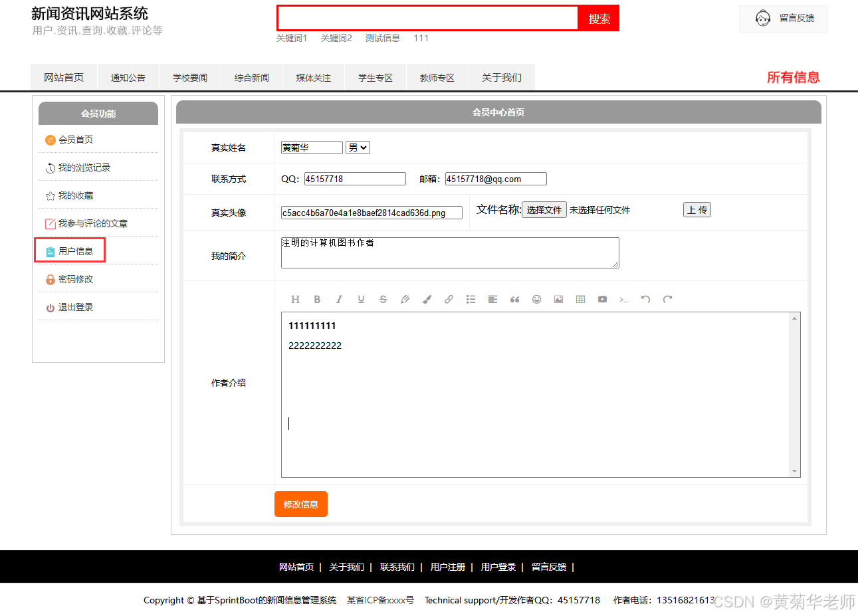The image size is (858, 616).
Task: Insert a table with the grid icon
Action: pos(580,299)
